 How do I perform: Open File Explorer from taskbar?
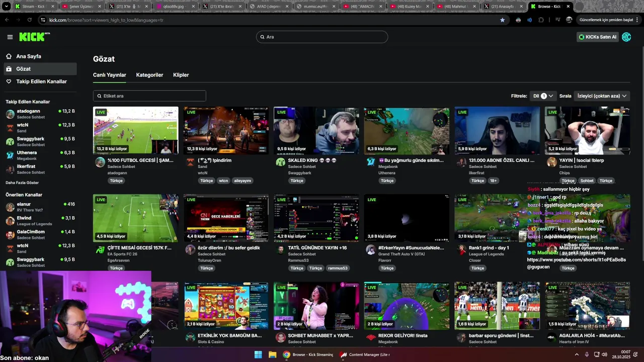coord(272,354)
